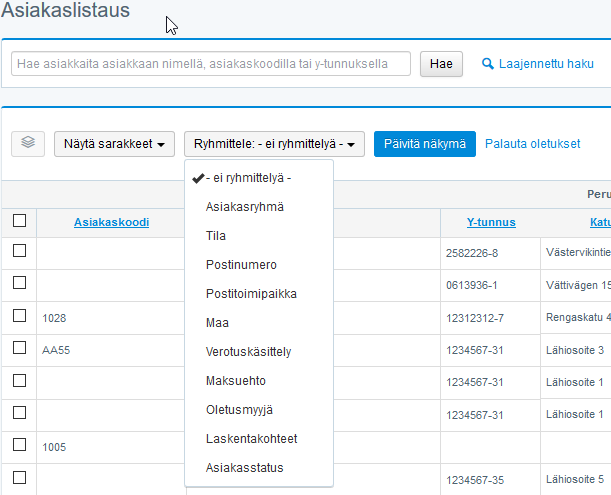This screenshot has width=611, height=495.
Task: Choose Oletusmyyjä grouping option
Action: click(259, 410)
